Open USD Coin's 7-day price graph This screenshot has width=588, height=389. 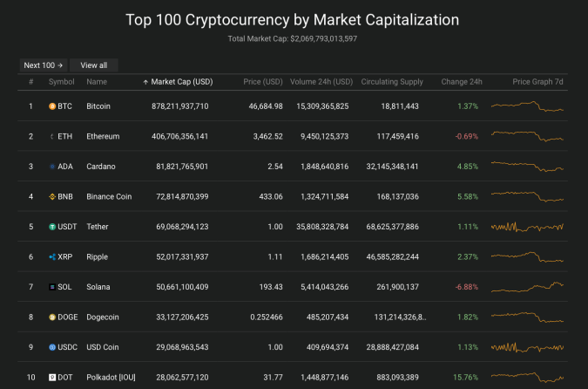pos(527,347)
